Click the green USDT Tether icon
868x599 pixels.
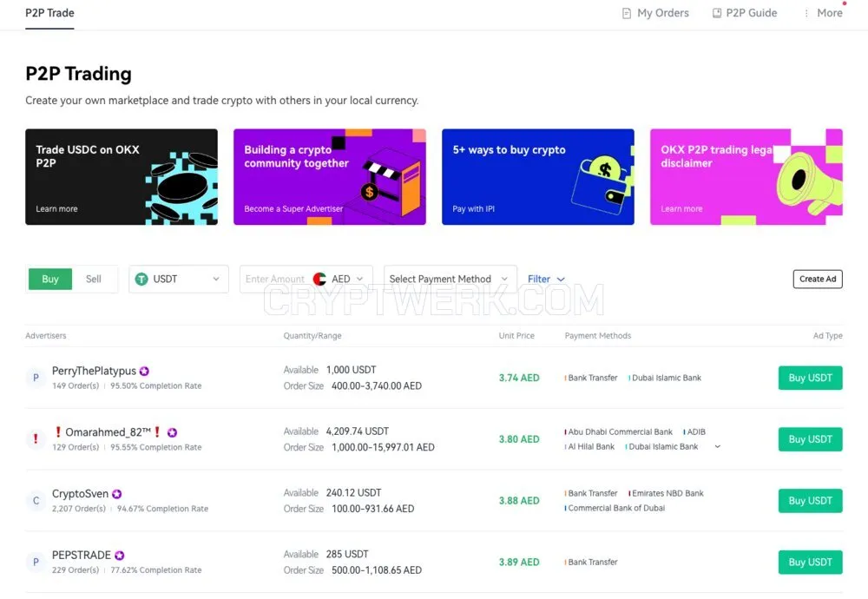141,279
